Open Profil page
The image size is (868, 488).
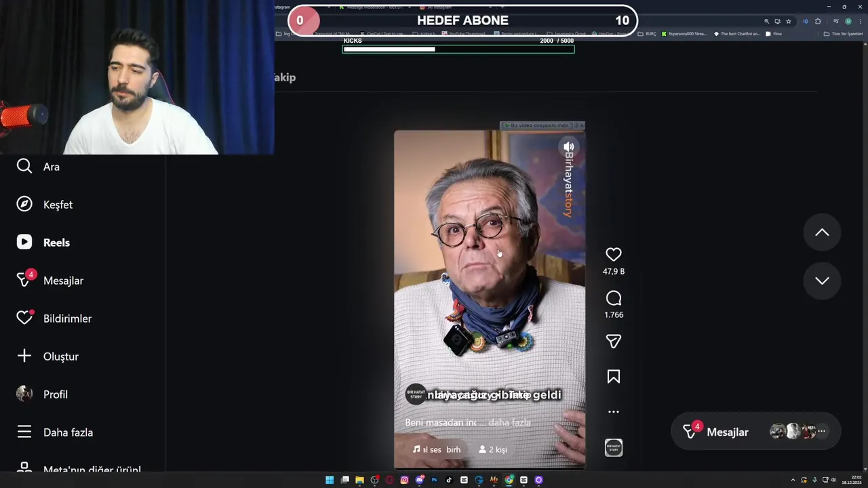[42, 394]
